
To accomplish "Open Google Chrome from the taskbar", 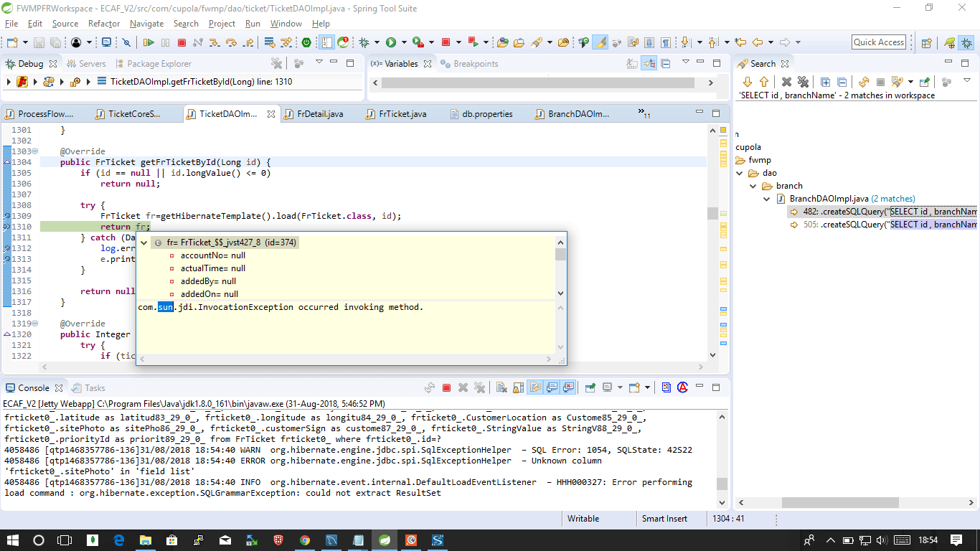I will [x=305, y=540].
